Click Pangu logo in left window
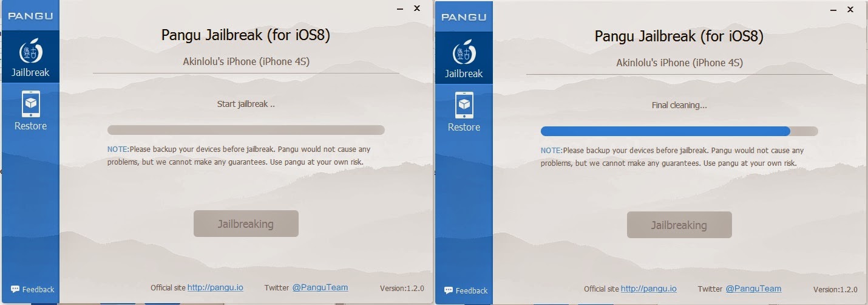The width and height of the screenshot is (868, 305). click(30, 16)
